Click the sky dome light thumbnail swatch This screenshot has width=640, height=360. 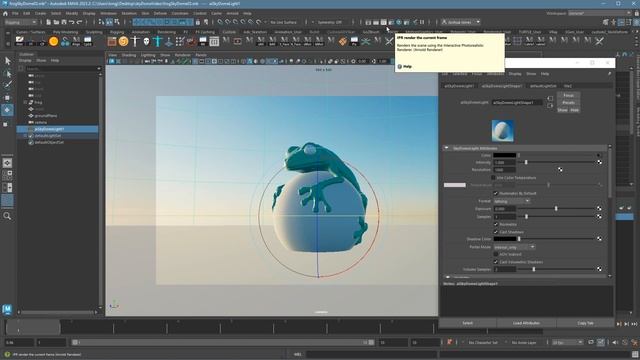coord(502,131)
